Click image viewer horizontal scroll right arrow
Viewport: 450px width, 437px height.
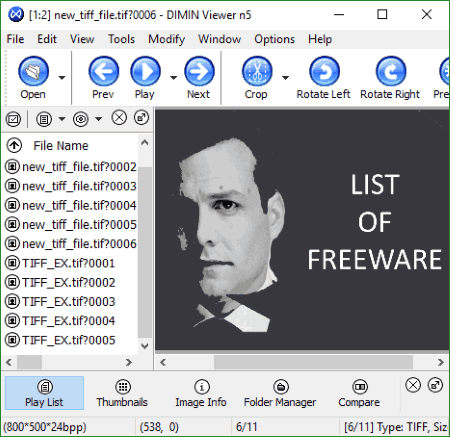tap(441, 362)
